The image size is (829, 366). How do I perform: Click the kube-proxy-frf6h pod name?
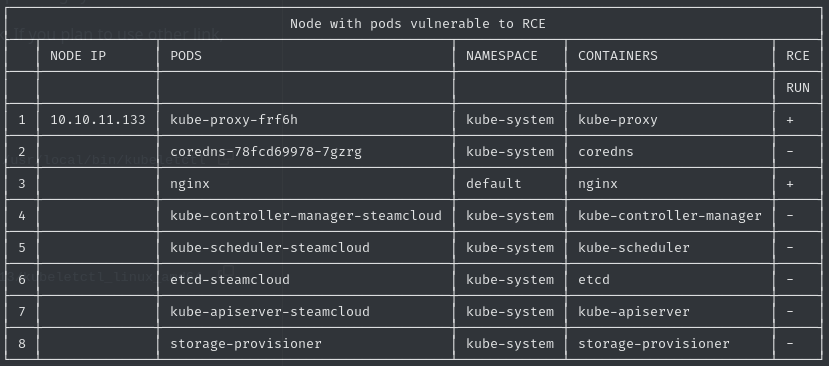(234, 120)
